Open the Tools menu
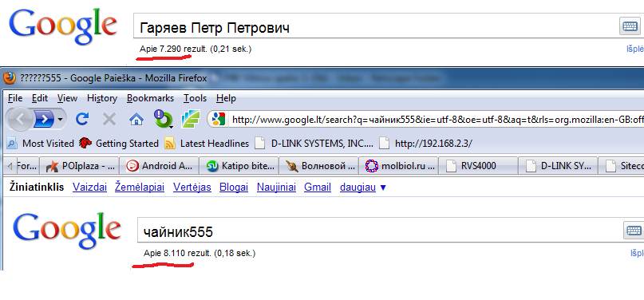Image resolution: width=644 pixels, height=300 pixels. (195, 98)
